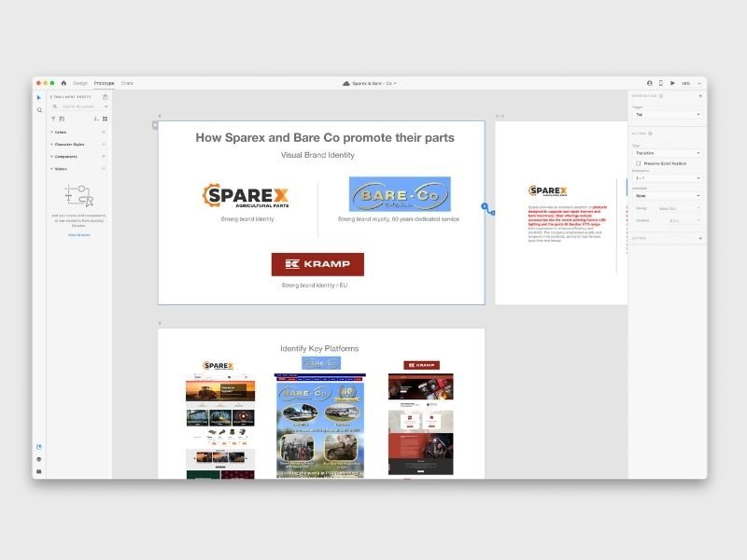The width and height of the screenshot is (747, 560).
Task: Collapse the Components section
Action: [x=51, y=156]
